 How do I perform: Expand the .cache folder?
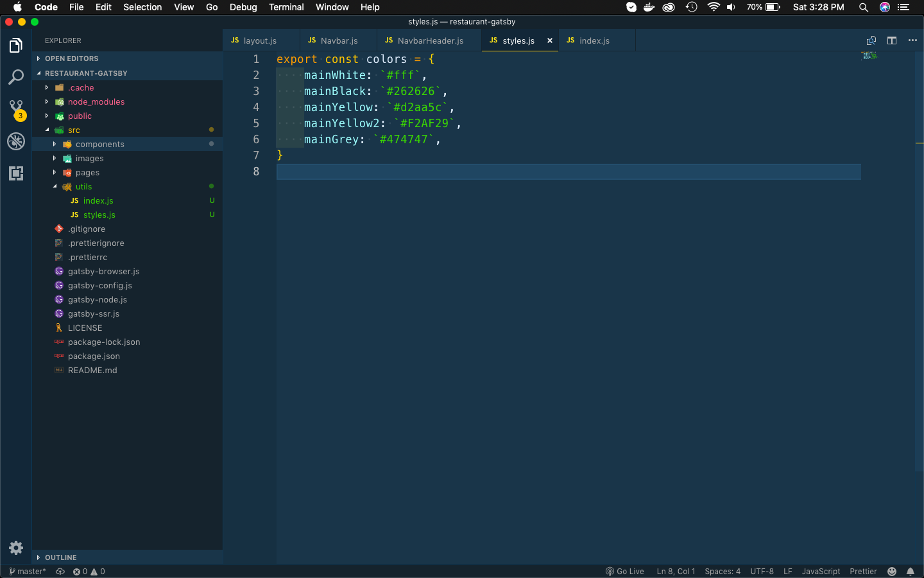coord(127,88)
